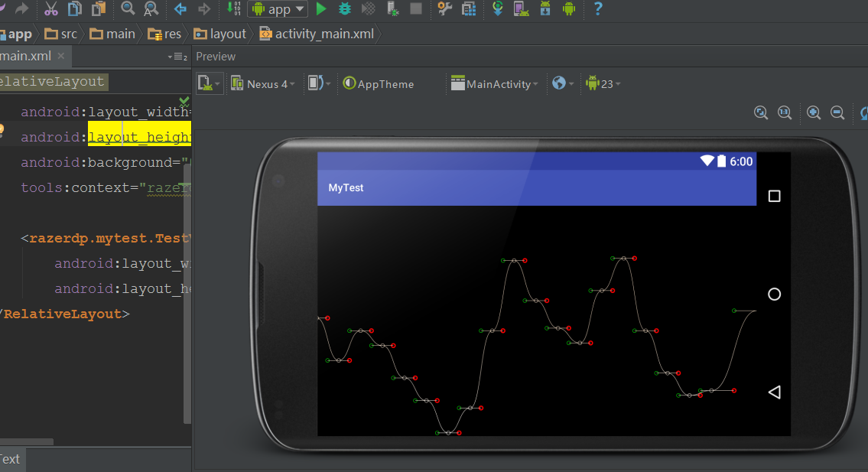Click the closing RelativeLayout tag
Screen dimensions: 868x472
pos(65,314)
